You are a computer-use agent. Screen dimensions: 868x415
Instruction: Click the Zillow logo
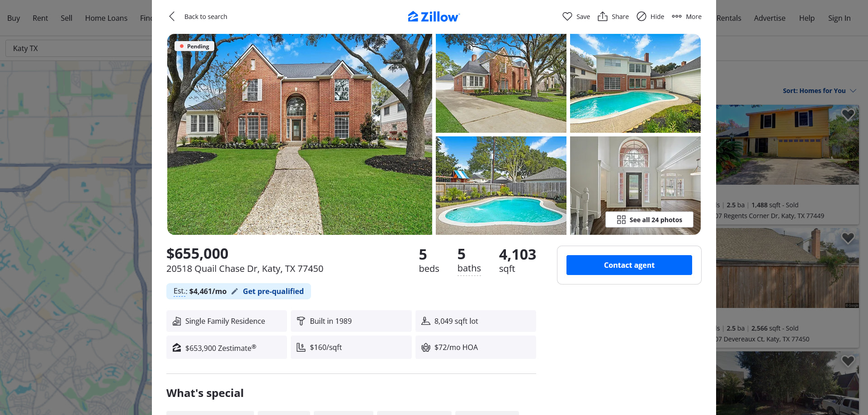point(434,17)
